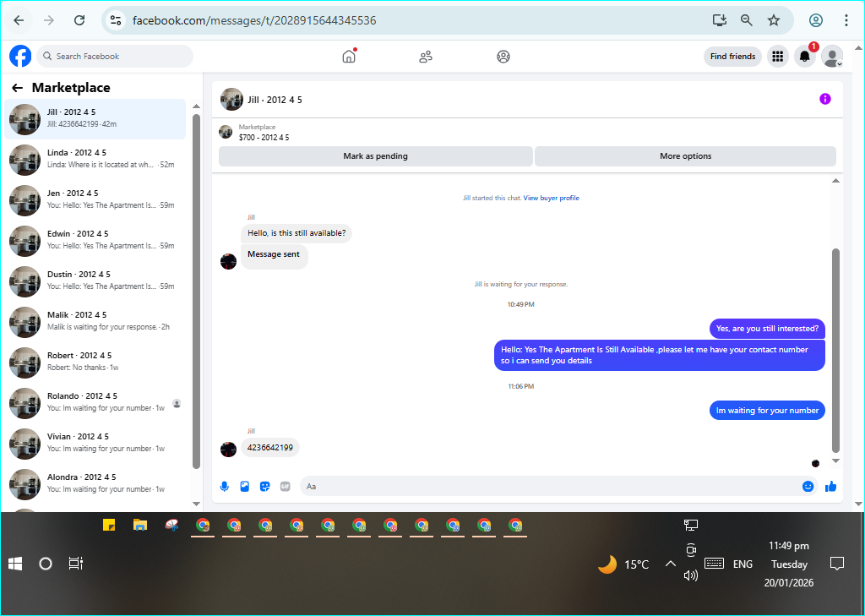Image resolution: width=865 pixels, height=616 pixels.
Task: Attach a photo with the image icon
Action: pos(244,486)
